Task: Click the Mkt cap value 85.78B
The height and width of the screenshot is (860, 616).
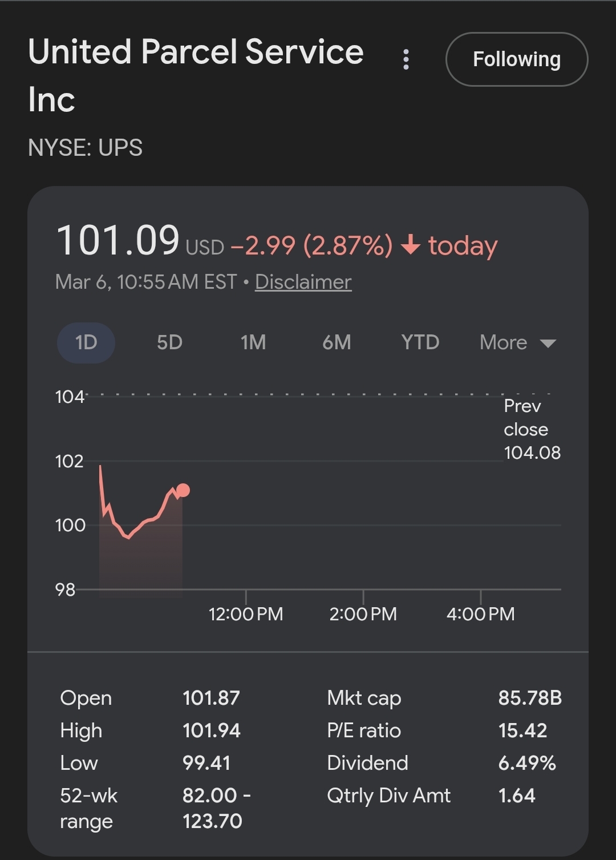Action: pyautogui.click(x=530, y=698)
